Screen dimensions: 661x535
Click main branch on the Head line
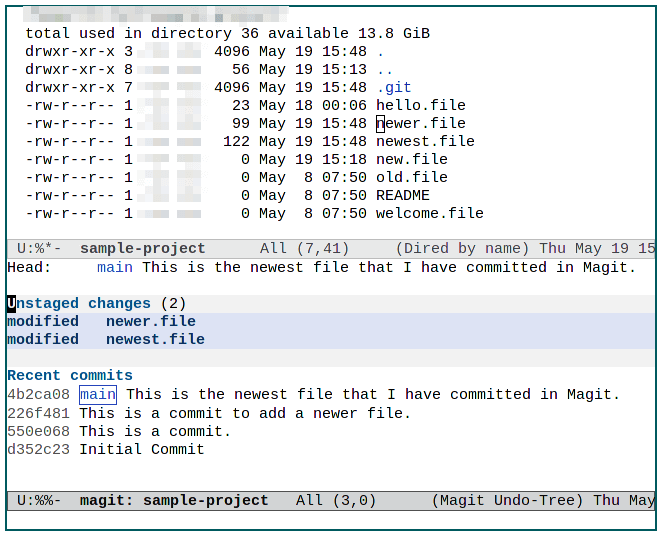tap(115, 267)
